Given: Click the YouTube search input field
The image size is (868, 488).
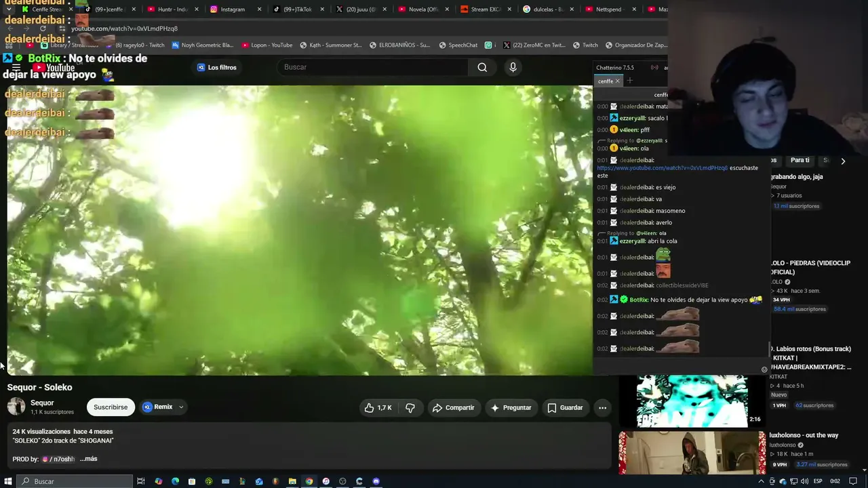Looking at the screenshot, I should tap(372, 67).
